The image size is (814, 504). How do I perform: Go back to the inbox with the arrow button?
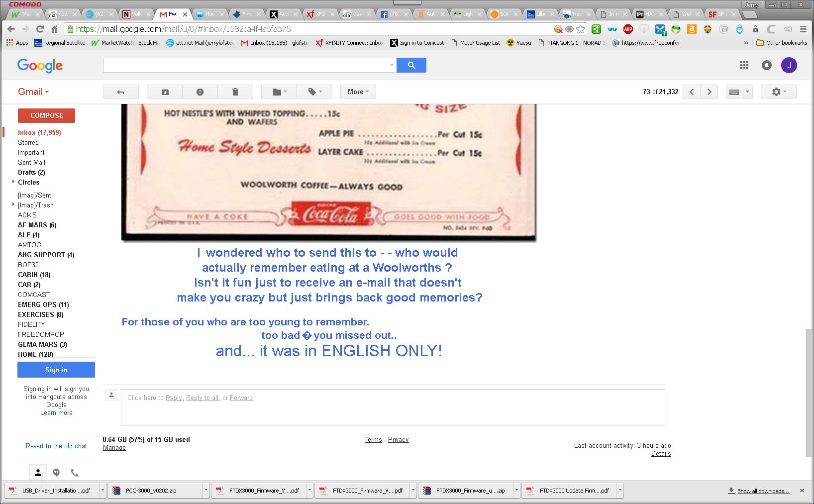(120, 92)
